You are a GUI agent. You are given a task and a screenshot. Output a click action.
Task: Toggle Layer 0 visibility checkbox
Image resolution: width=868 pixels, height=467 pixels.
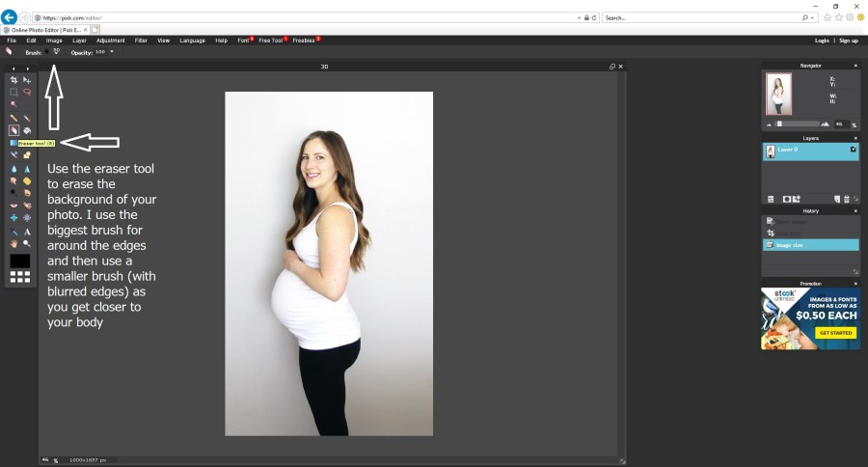tap(853, 151)
